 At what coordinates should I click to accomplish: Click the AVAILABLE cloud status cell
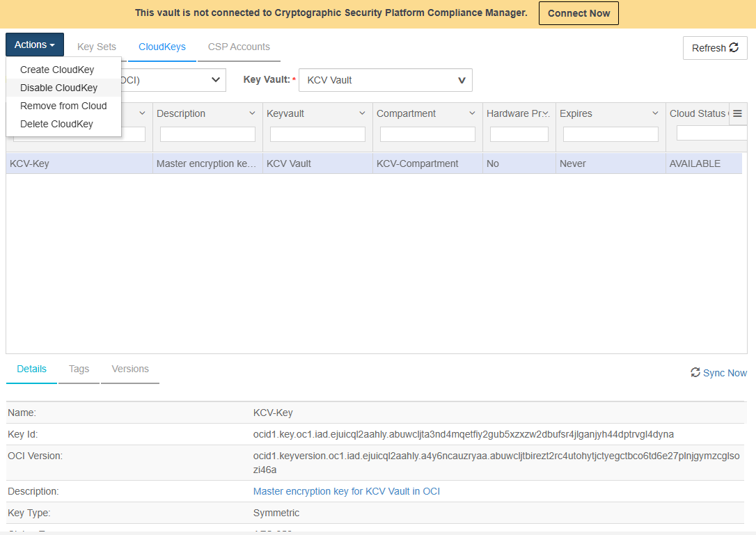tap(704, 163)
